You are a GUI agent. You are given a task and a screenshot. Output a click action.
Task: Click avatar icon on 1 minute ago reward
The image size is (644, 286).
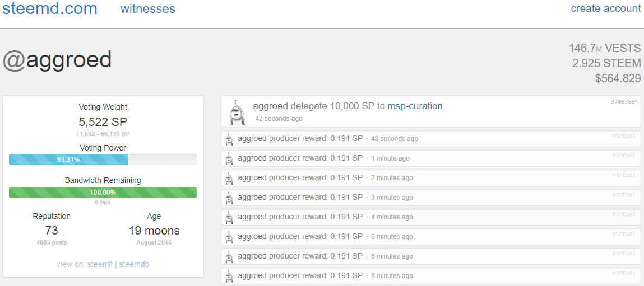coord(229,159)
